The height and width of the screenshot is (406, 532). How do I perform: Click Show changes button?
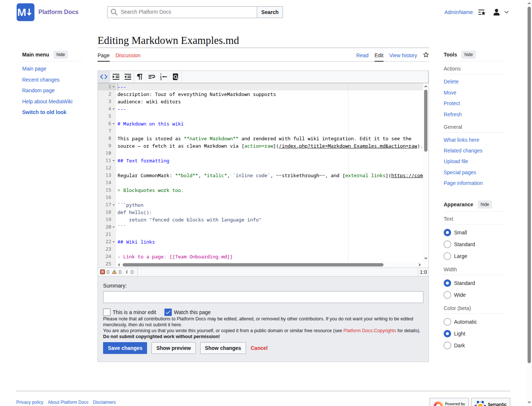pyautogui.click(x=223, y=348)
